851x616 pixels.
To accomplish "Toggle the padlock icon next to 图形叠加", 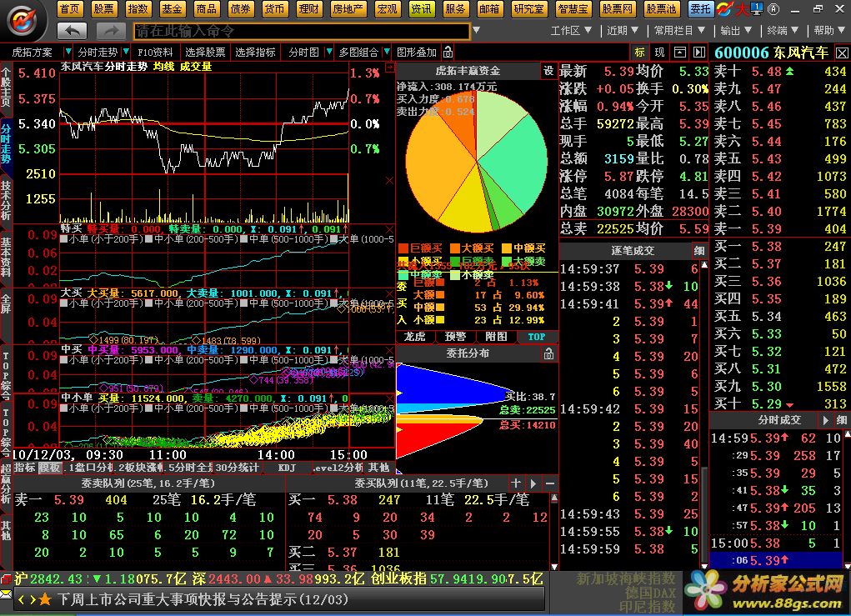I will [448, 53].
